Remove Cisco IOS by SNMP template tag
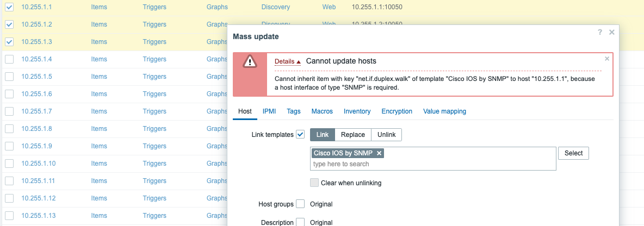Image resolution: width=644 pixels, height=226 pixels. 379,153
